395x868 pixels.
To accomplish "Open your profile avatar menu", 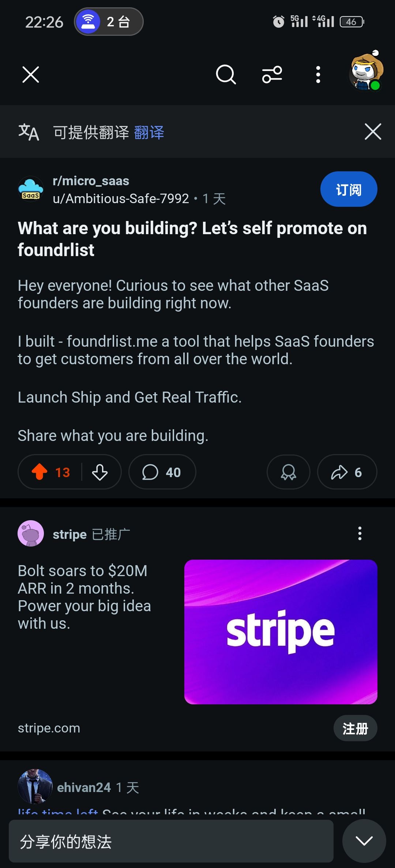I will click(366, 72).
